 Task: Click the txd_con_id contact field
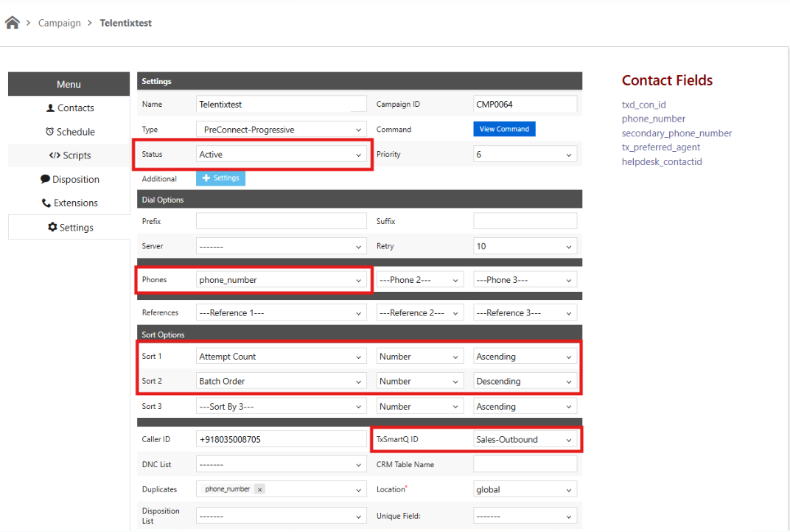click(643, 105)
